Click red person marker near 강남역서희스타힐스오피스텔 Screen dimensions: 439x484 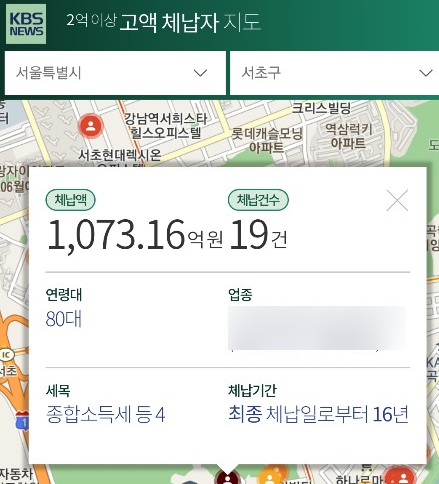click(90, 126)
